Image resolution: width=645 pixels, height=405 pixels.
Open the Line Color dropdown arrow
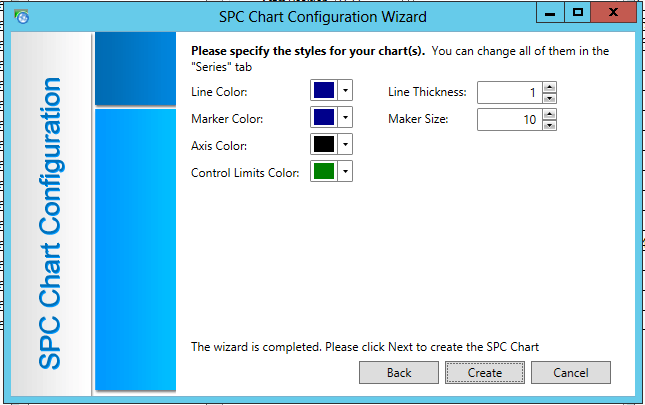click(345, 90)
